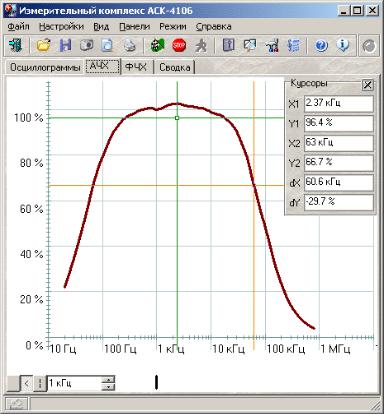Click the running man icon
This screenshot has height=414, width=384.
point(201,45)
